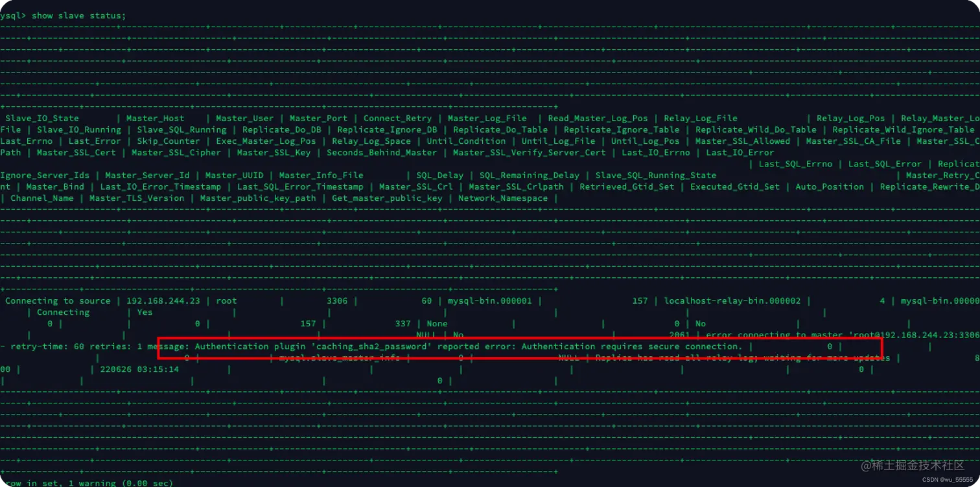The image size is (980, 487).
Task: Click the 220626 03:15:14 timestamp value
Action: coord(139,370)
